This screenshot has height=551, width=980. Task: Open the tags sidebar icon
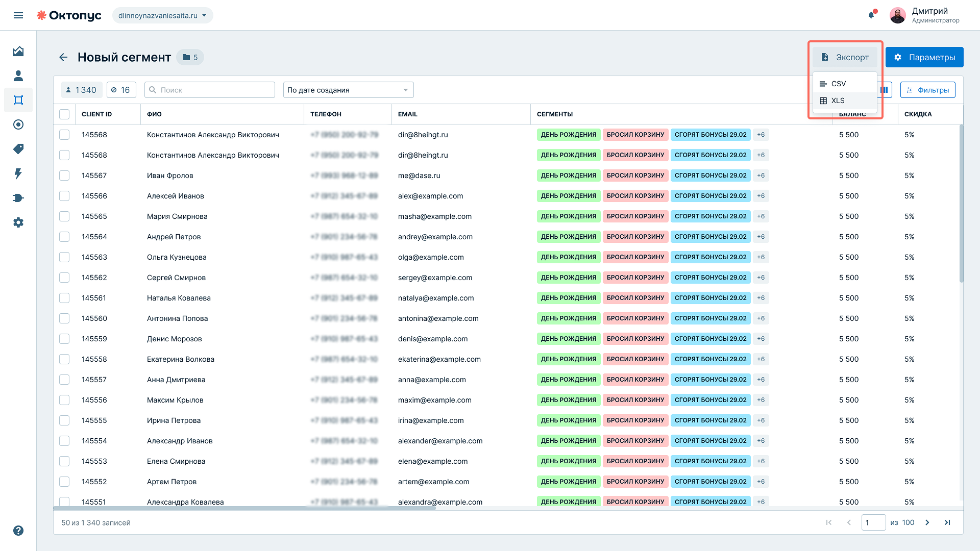pos(18,149)
